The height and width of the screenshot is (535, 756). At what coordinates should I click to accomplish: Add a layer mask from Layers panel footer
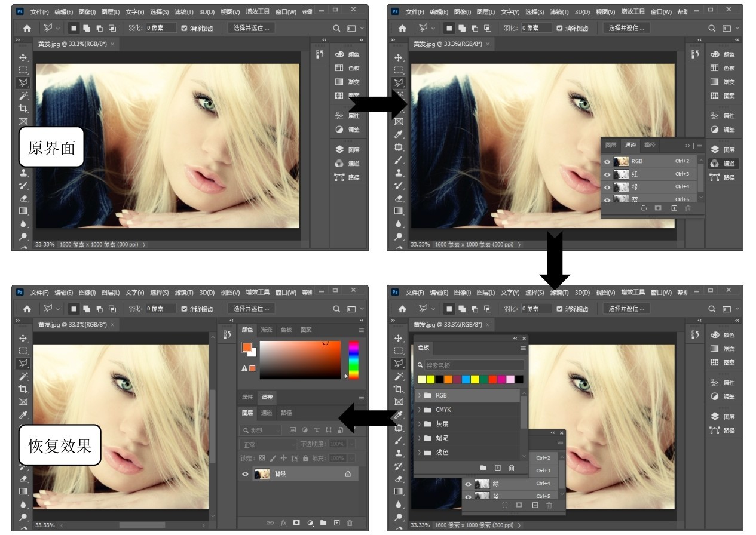(296, 523)
